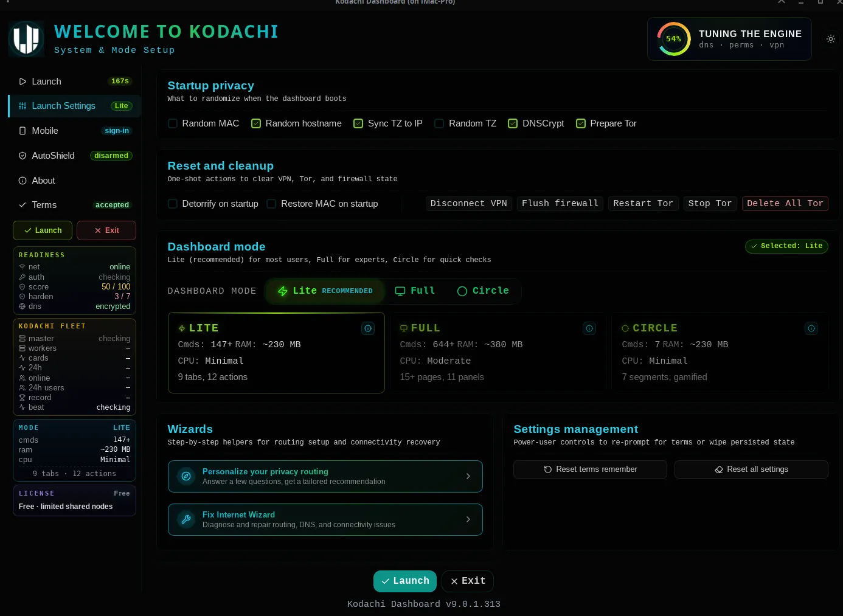Select the LITE mode card
Image resolution: width=843 pixels, height=616 pixels.
tap(276, 353)
